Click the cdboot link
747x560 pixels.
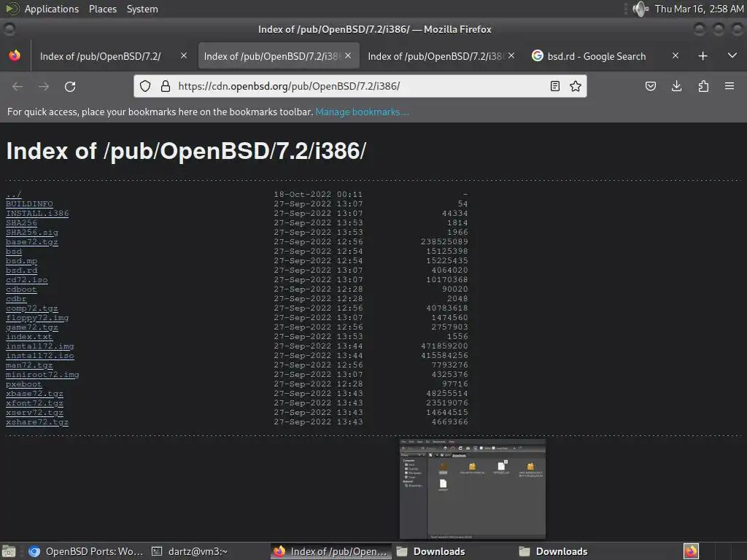pyautogui.click(x=21, y=289)
